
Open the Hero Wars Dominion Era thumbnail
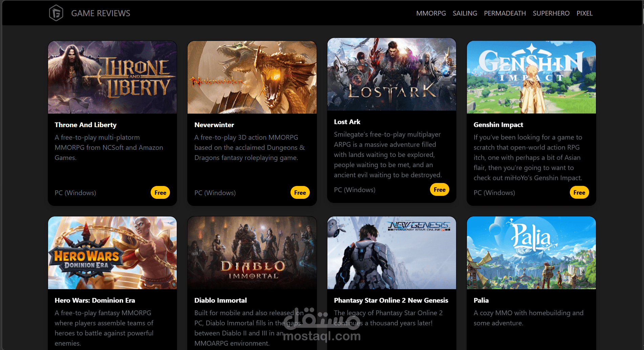(x=112, y=253)
